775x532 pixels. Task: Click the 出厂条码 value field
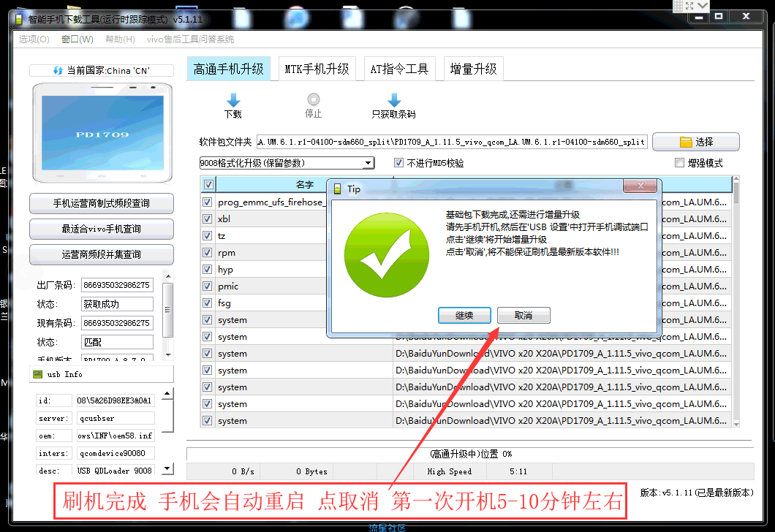tap(117, 285)
